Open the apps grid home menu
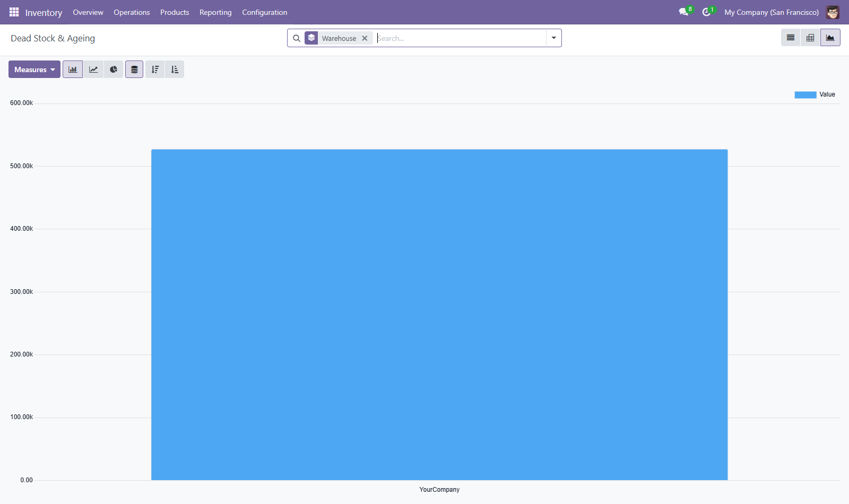This screenshot has width=849, height=504. pos(14,12)
